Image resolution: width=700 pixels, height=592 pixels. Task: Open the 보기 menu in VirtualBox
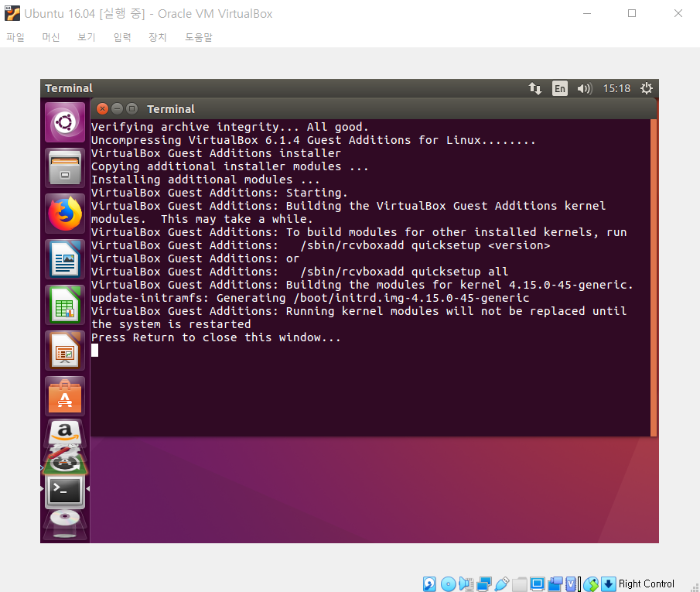tap(87, 37)
